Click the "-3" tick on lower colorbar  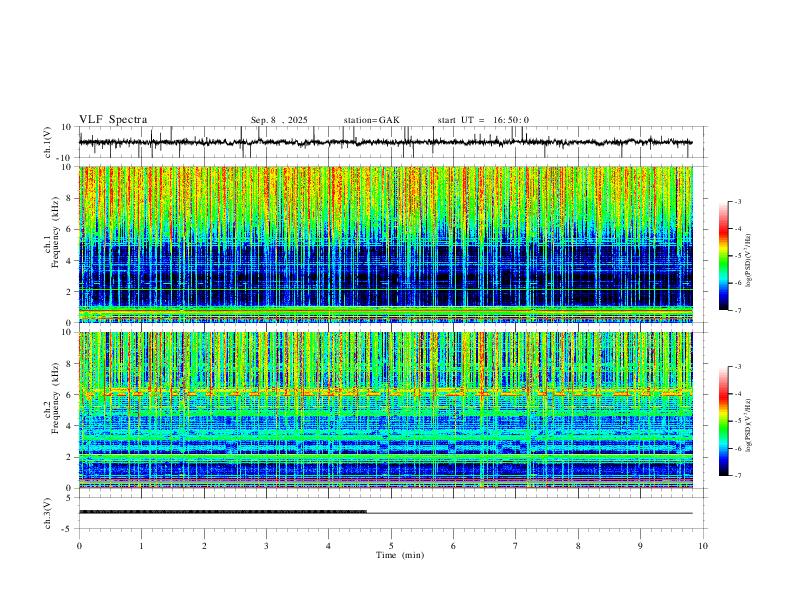point(738,367)
